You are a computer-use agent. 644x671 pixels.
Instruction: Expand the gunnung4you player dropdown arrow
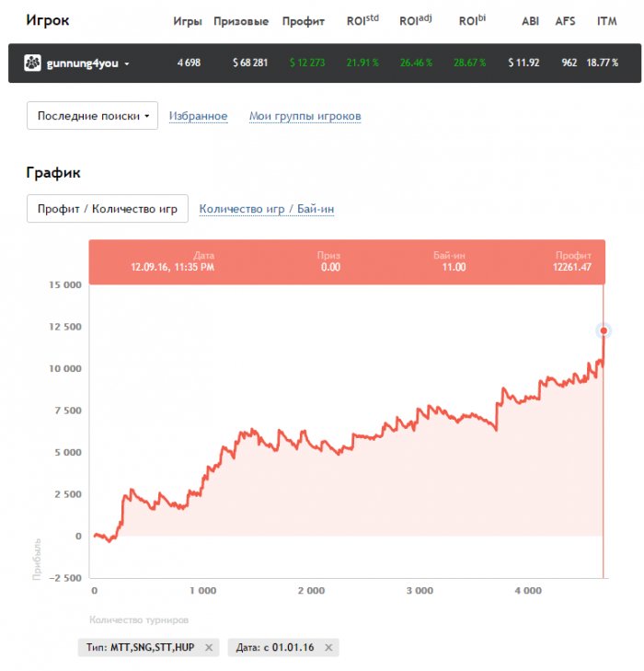127,64
